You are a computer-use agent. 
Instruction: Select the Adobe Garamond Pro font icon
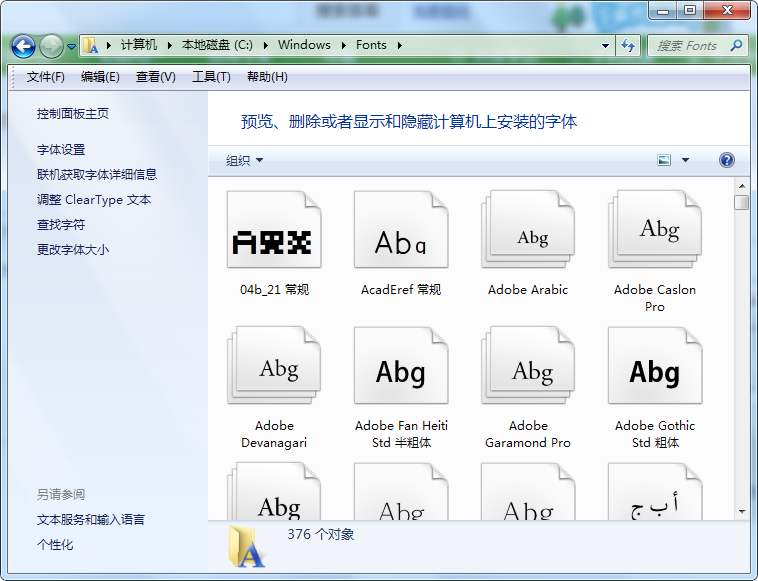pyautogui.click(x=528, y=365)
